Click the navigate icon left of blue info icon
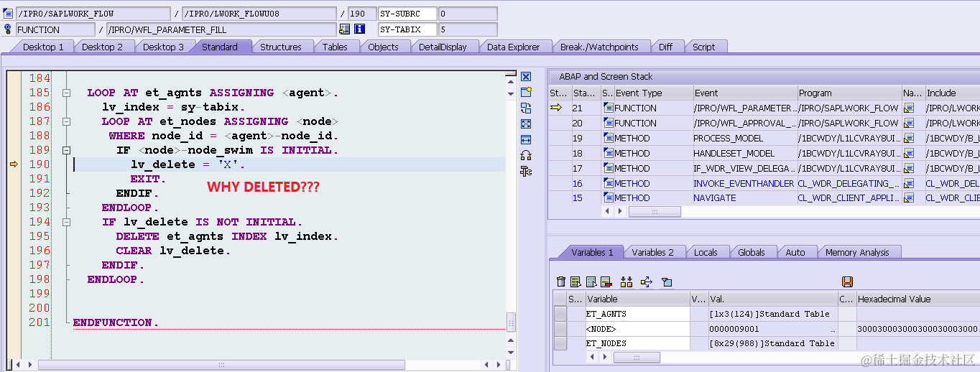Image resolution: width=980 pixels, height=372 pixels. coord(344,29)
